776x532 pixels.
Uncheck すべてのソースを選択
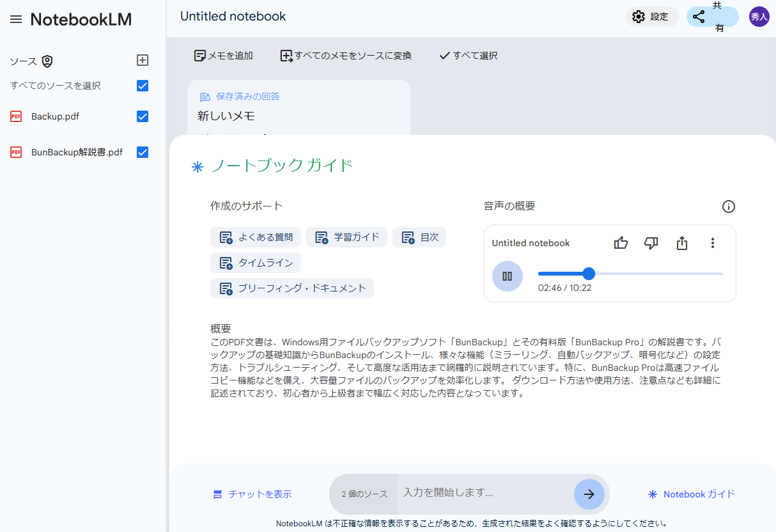142,85
